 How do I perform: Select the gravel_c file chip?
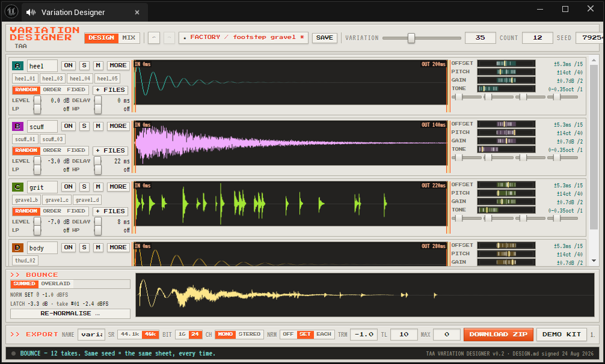[57, 200]
